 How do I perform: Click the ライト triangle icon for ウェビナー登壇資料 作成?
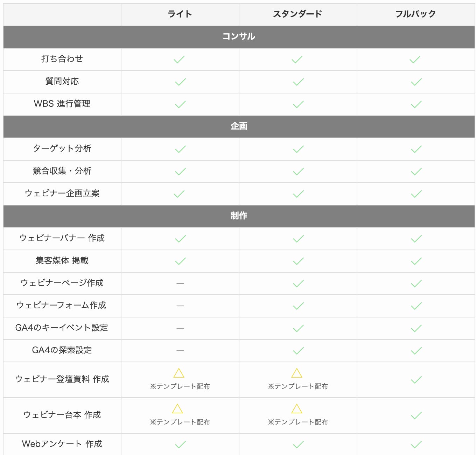(x=179, y=373)
